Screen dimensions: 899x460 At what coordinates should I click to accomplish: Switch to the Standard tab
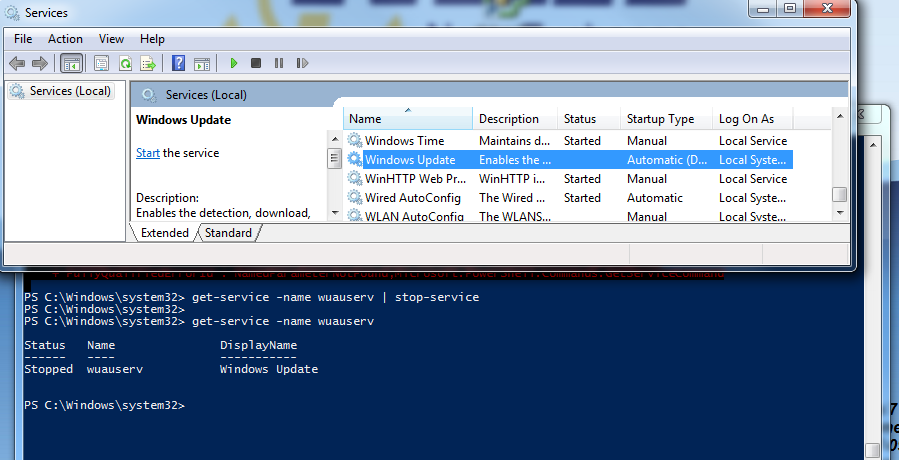[x=228, y=232]
